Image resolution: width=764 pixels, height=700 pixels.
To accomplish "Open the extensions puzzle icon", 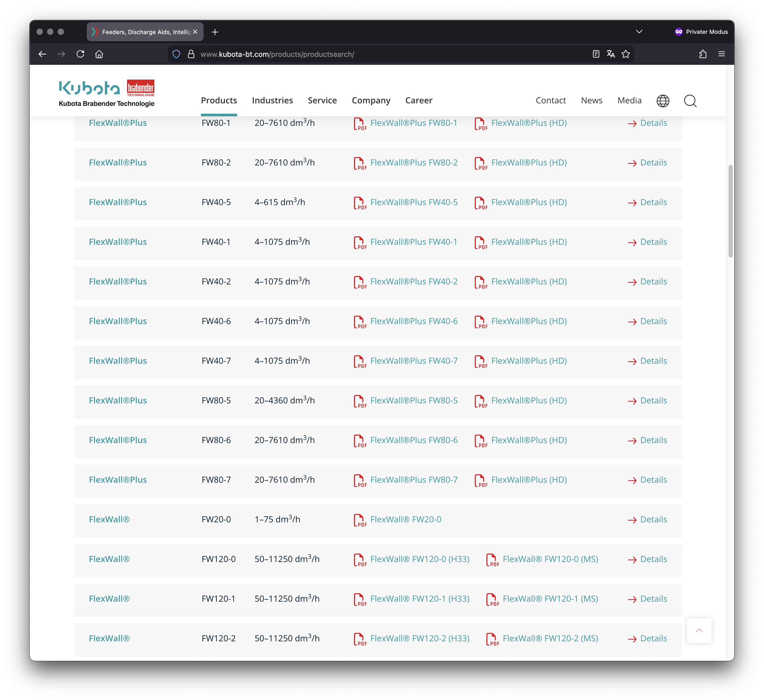I will point(703,54).
